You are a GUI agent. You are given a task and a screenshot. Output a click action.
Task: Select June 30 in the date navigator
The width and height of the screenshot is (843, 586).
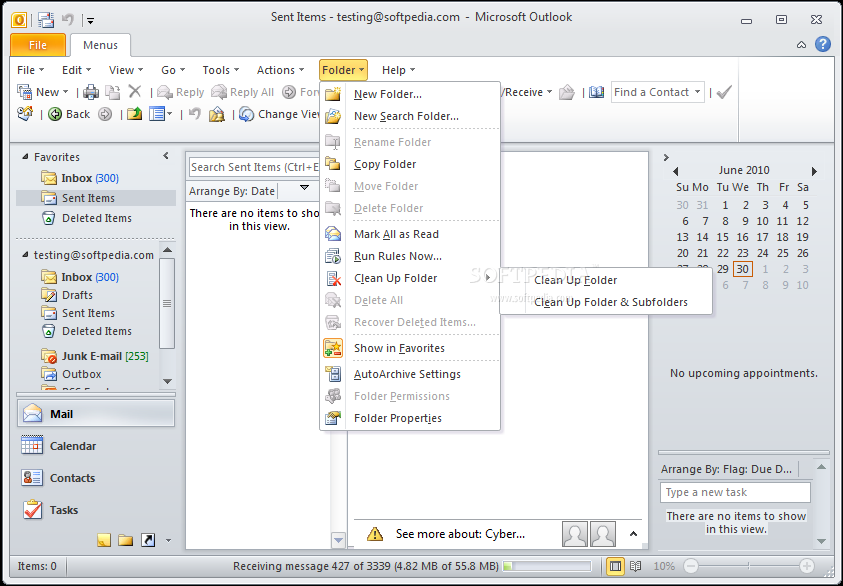pyautogui.click(x=742, y=269)
